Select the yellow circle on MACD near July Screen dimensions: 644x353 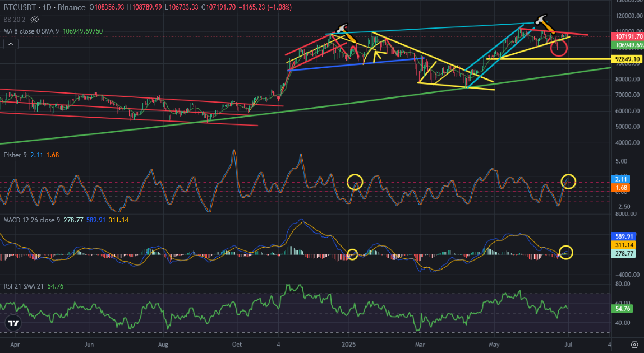tap(566, 253)
